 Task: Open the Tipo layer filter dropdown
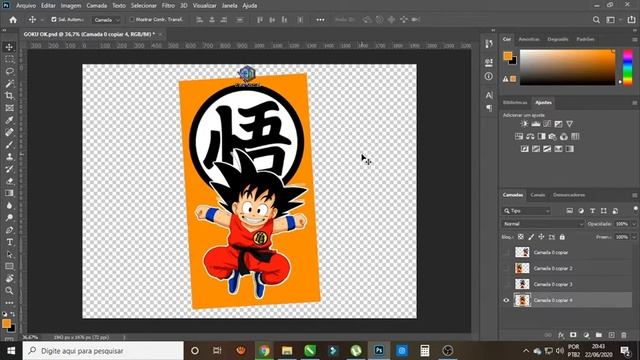[x=526, y=211]
